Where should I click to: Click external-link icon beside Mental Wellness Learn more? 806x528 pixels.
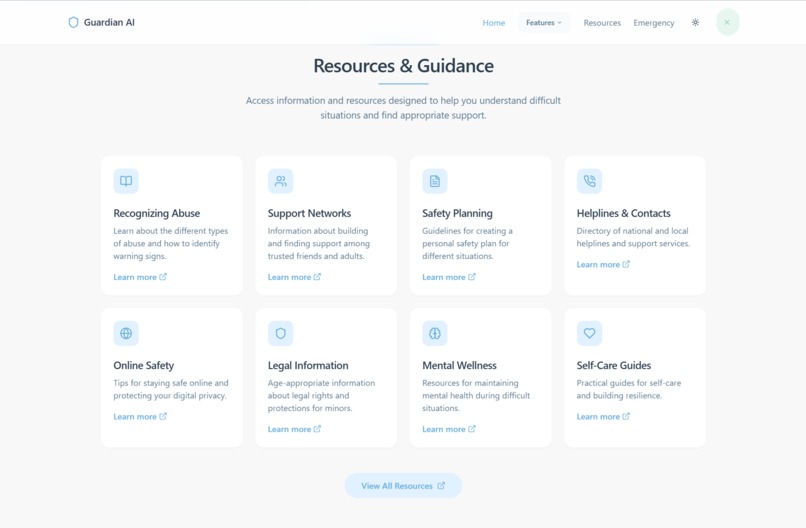472,429
